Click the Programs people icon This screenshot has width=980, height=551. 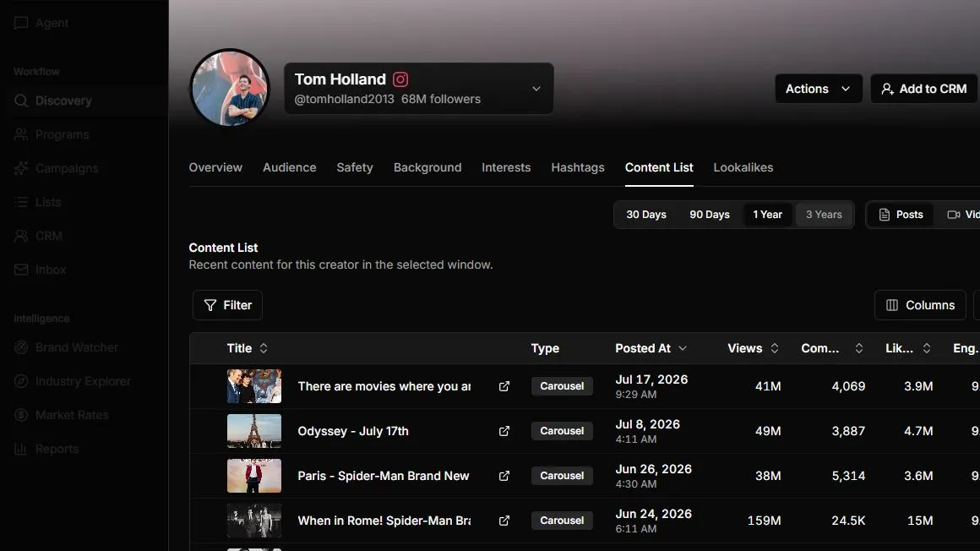pyautogui.click(x=21, y=134)
